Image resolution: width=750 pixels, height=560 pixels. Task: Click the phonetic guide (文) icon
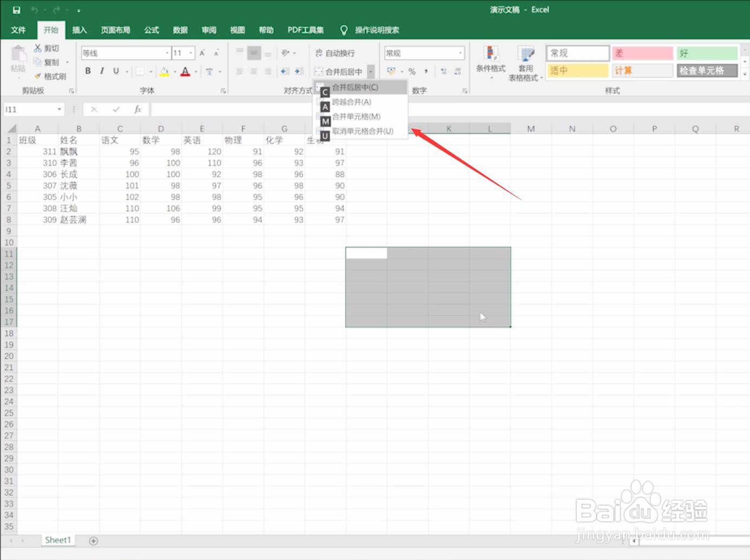209,71
